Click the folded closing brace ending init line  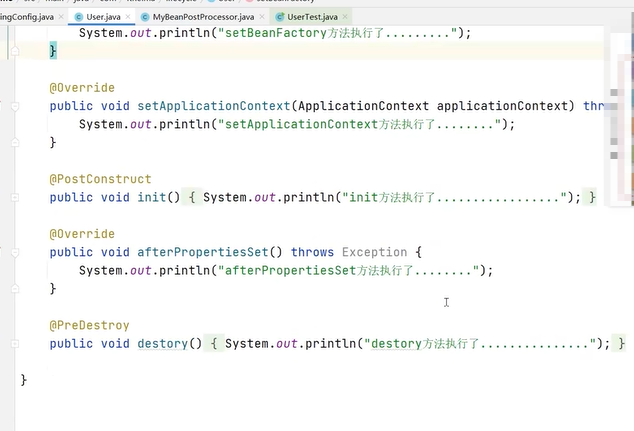tap(592, 197)
